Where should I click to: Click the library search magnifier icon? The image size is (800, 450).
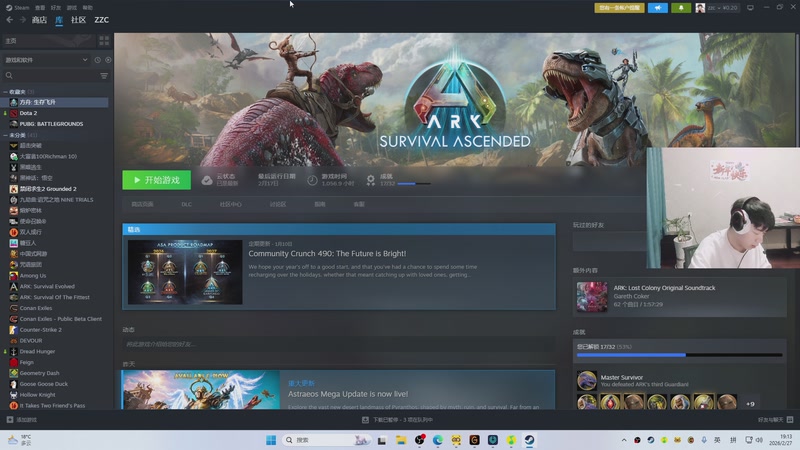9,76
